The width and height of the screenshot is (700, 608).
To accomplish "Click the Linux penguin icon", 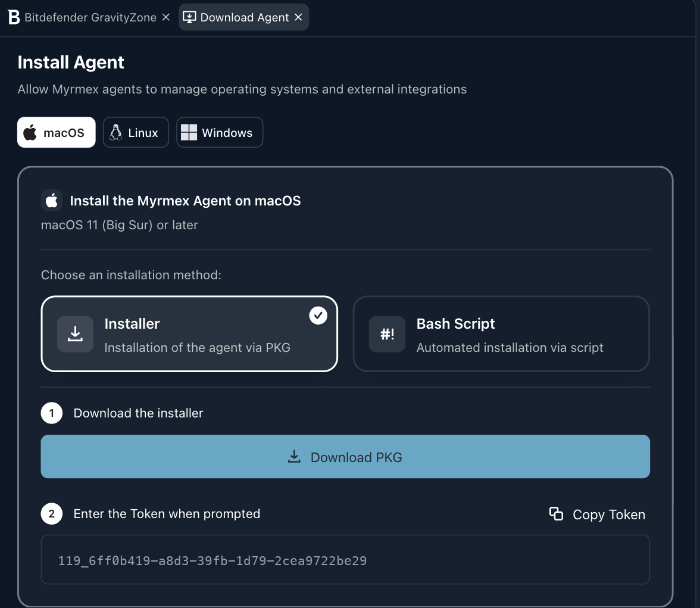I will point(115,132).
